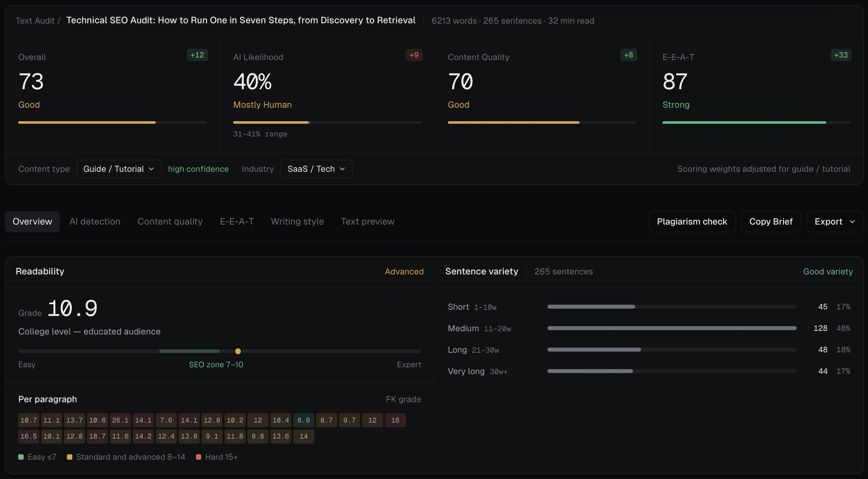
Task: Click the +8 badge on Content Quality
Action: click(x=629, y=55)
